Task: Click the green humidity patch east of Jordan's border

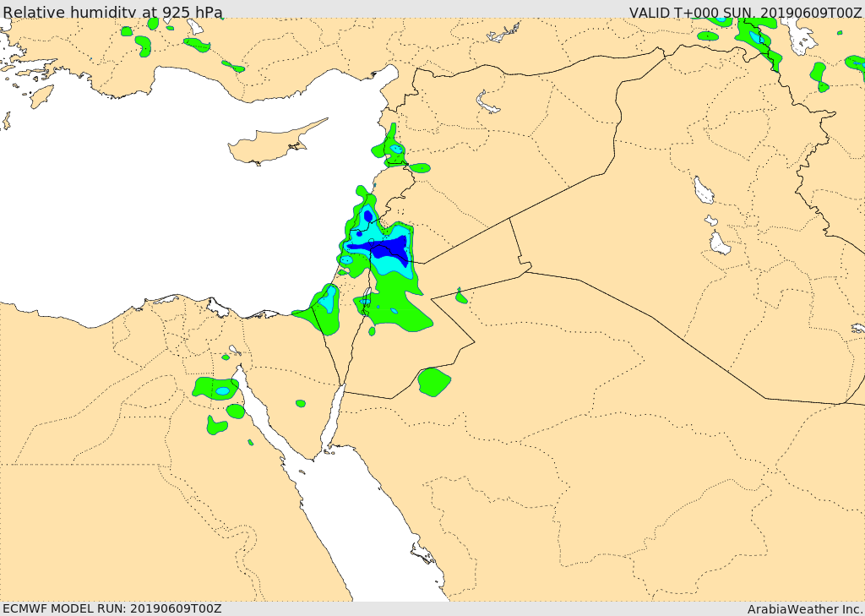Action: (434, 382)
